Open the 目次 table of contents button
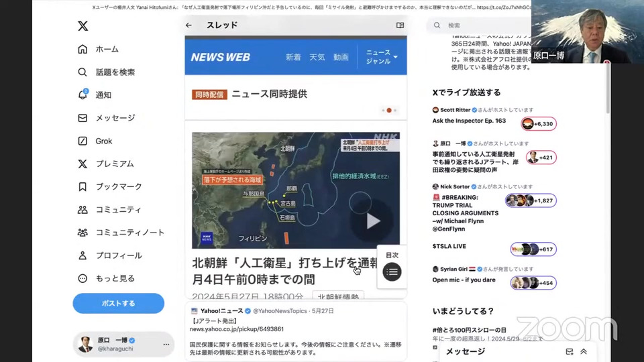The width and height of the screenshot is (644, 362). (392, 267)
